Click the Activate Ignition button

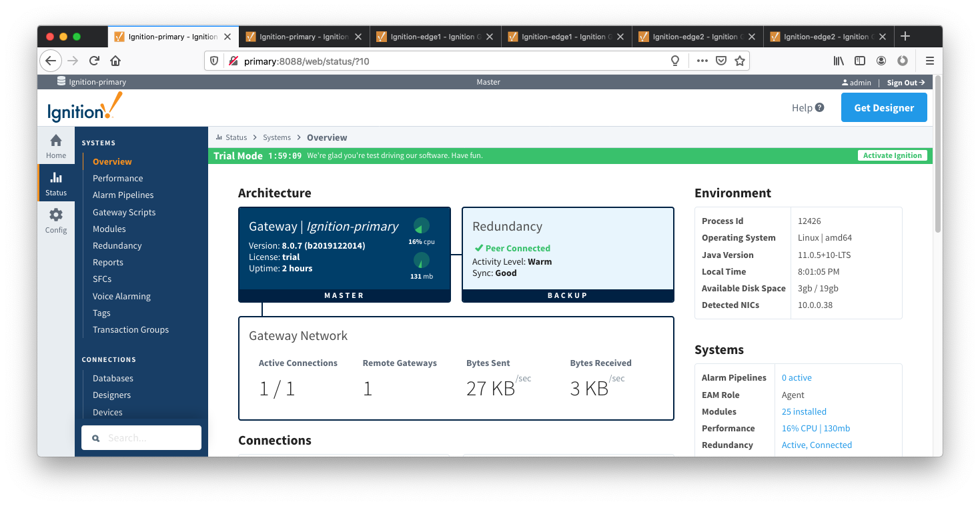click(892, 155)
